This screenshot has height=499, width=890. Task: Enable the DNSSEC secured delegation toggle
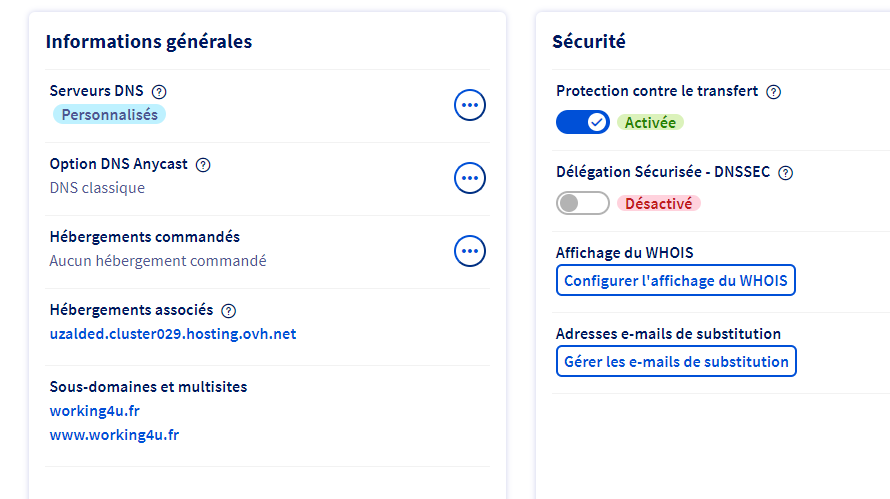coord(582,203)
